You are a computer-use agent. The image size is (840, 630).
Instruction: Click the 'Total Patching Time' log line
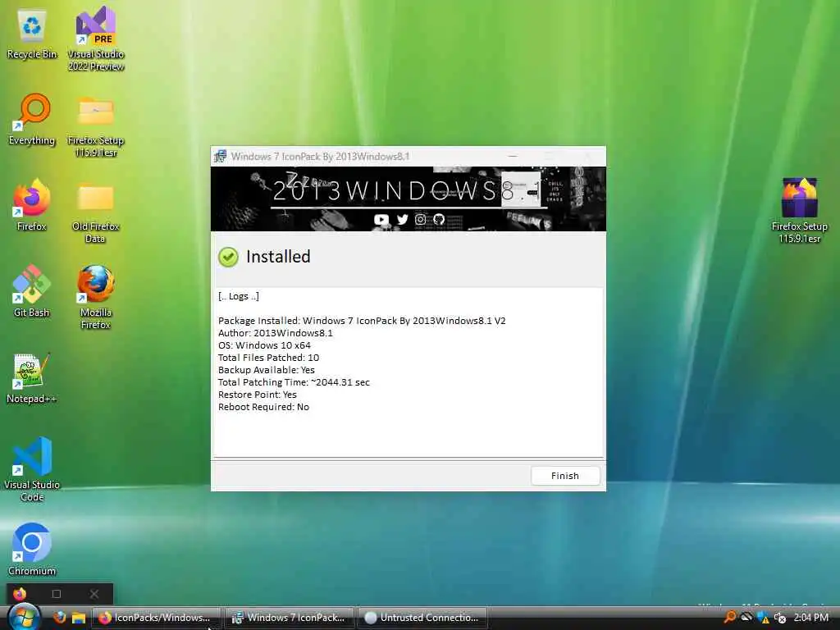[x=294, y=382]
